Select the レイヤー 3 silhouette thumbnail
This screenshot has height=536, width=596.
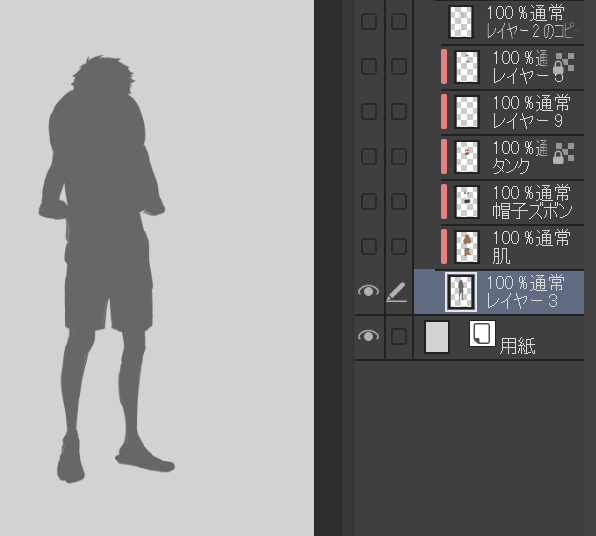point(461,292)
